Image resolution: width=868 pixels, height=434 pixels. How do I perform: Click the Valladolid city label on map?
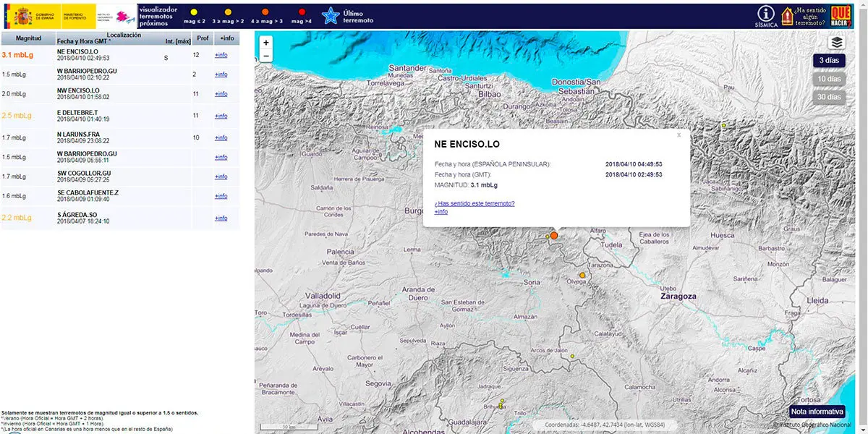(323, 296)
